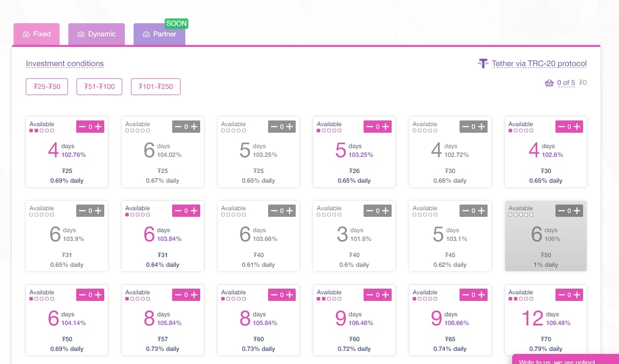Increase quantity of the 12-day 109.48% plan
The height and width of the screenshot is (364, 619).
tap(577, 295)
